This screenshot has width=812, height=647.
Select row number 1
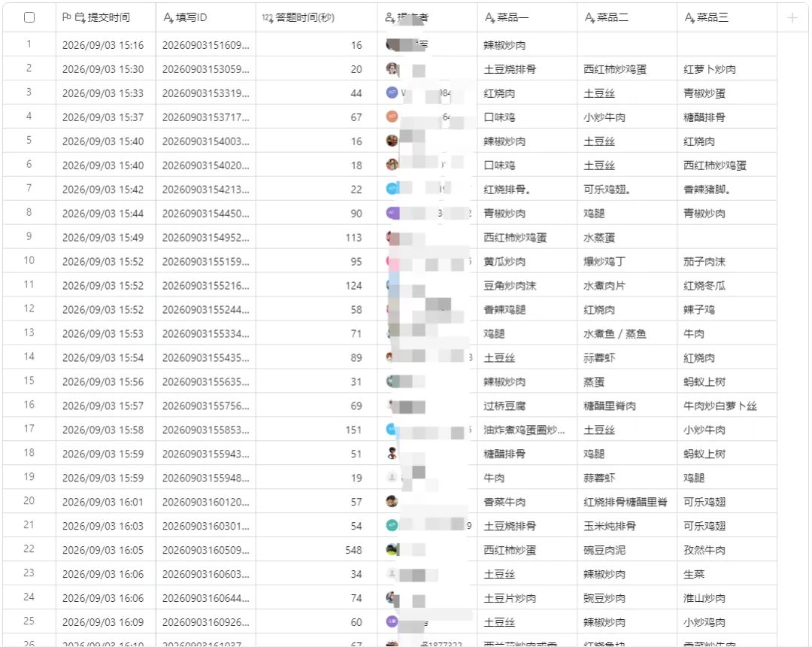coord(29,44)
